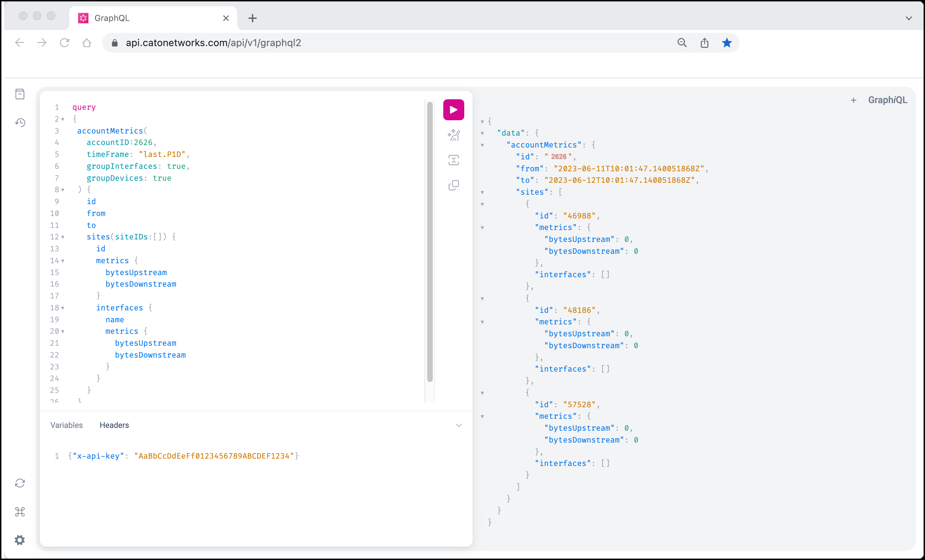Merge fragments using the merge icon
Screen dimensions: 925x560
[453, 160]
